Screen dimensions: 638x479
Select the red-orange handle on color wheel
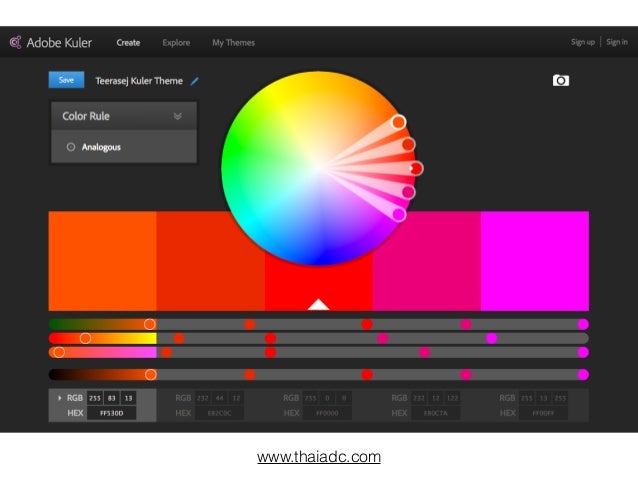(409, 144)
